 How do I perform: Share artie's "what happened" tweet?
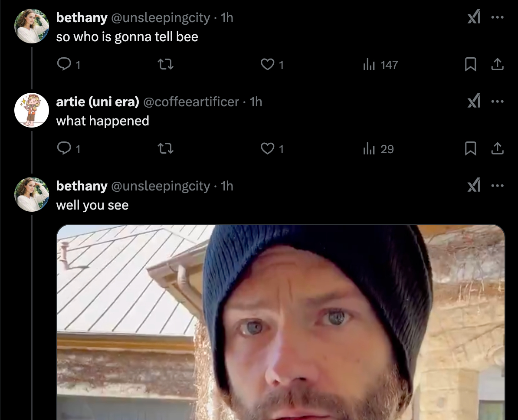tap(497, 149)
